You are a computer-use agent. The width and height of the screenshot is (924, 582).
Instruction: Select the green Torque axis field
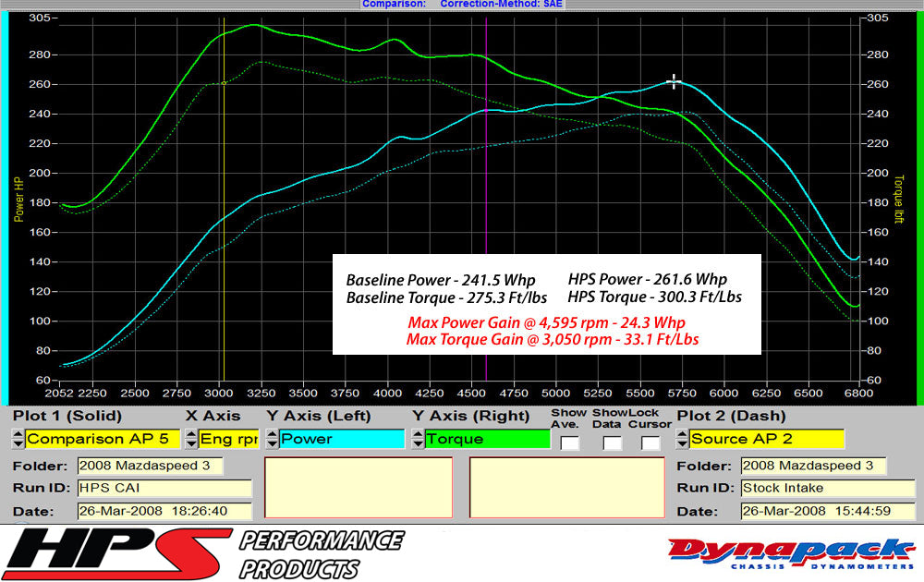point(485,439)
